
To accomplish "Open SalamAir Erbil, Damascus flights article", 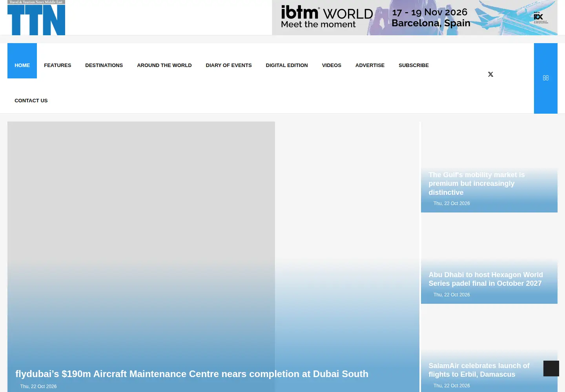I will [479, 370].
